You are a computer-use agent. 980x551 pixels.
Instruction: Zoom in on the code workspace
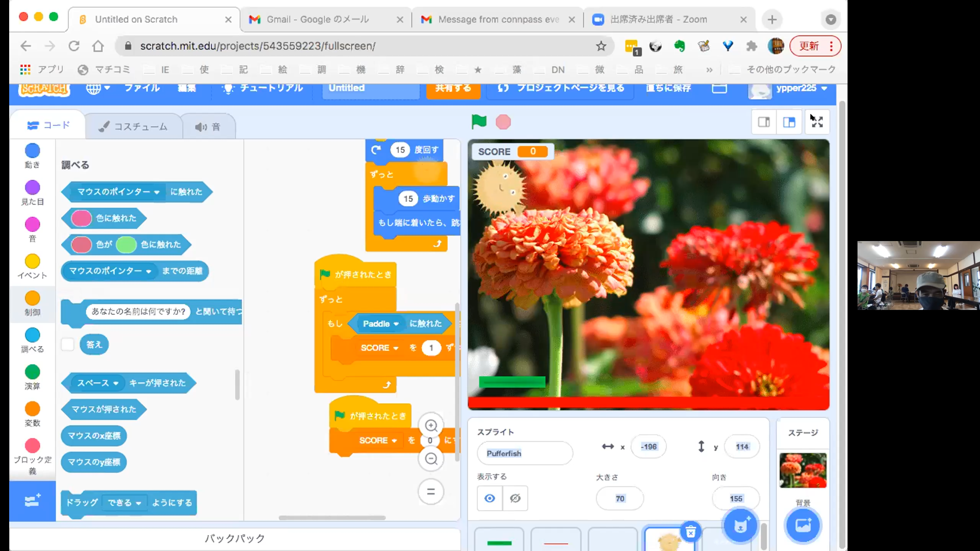click(431, 425)
